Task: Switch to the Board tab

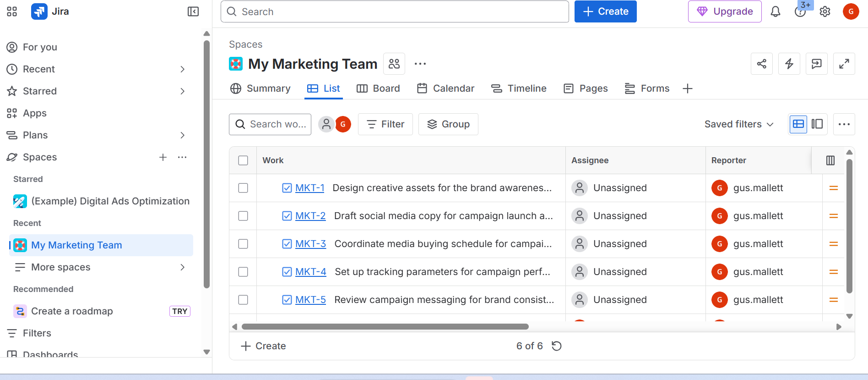Action: 378,88
